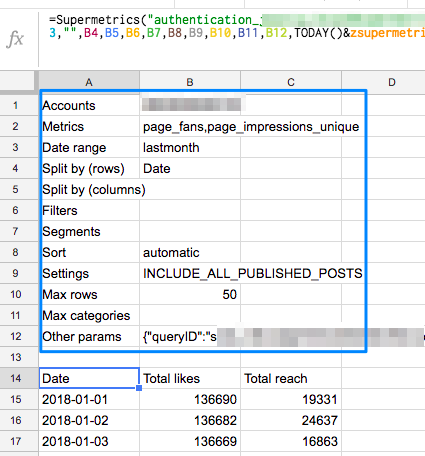Click the cell starting with '{"queryID"'
The height and width of the screenshot is (456, 425).
(x=190, y=337)
